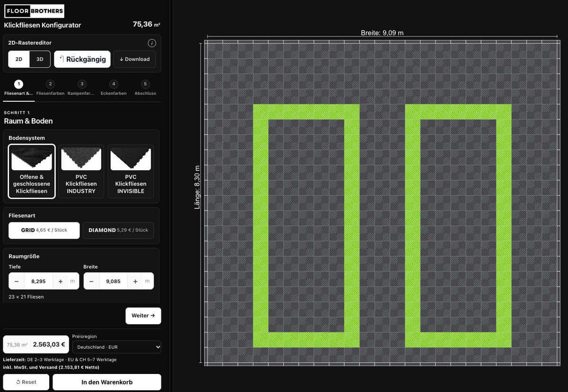Click the Floor Brothers logo

point(34,11)
